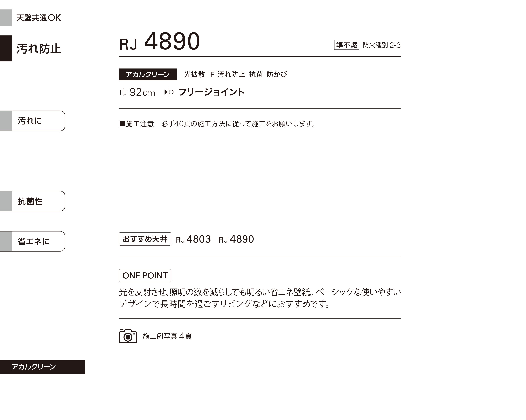
Task: Click the bottom-left アカルクリーン black label
Action: [42, 367]
